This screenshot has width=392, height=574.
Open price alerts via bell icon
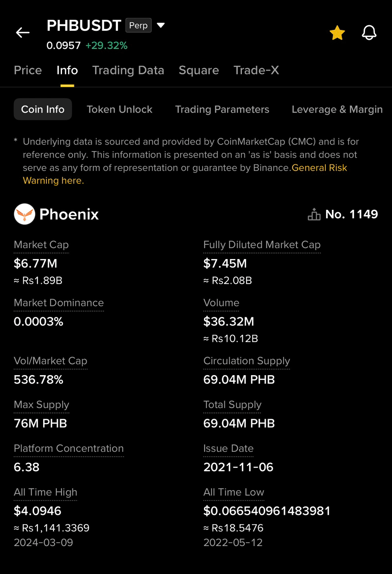click(x=369, y=33)
